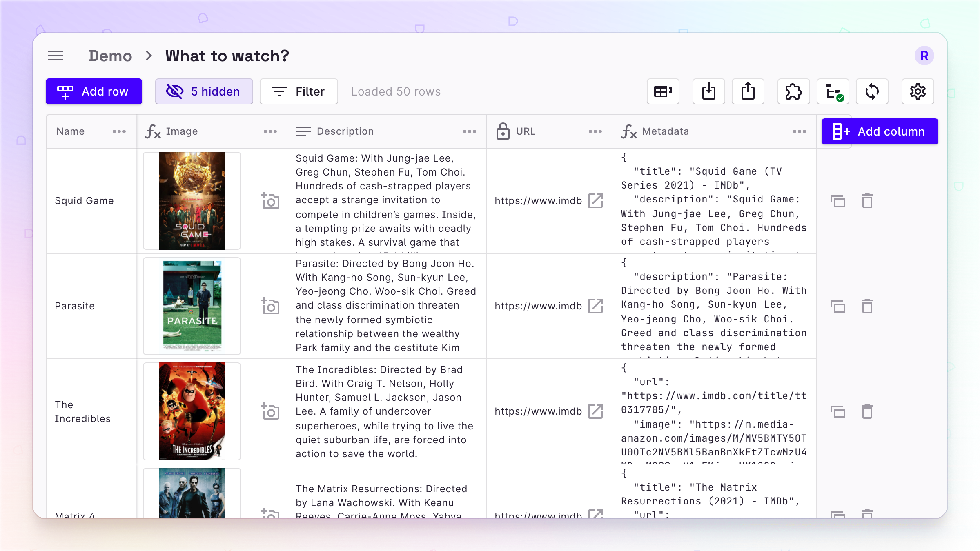The image size is (980, 551).
Task: Open the Metadata column options menu
Action: click(x=799, y=132)
